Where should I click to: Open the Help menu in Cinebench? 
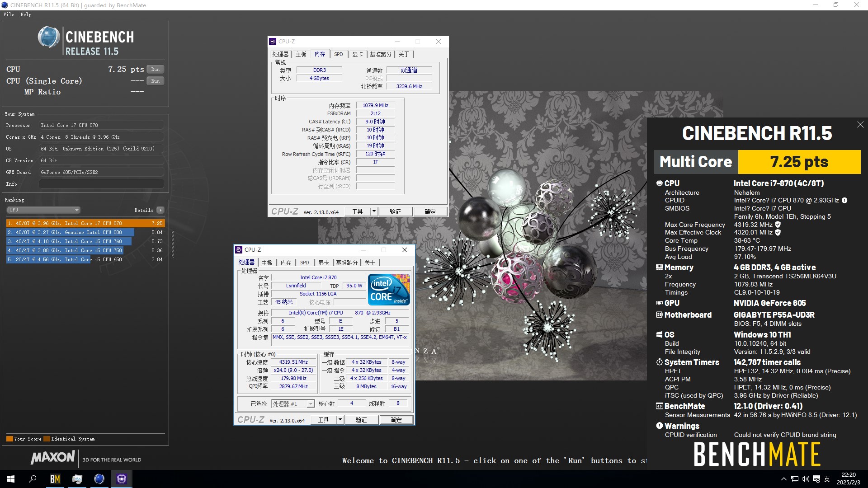coord(26,14)
